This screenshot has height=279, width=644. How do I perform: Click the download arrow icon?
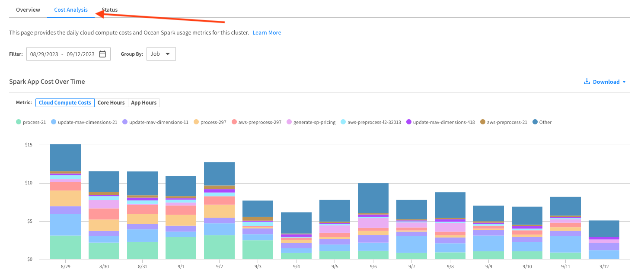pyautogui.click(x=587, y=82)
